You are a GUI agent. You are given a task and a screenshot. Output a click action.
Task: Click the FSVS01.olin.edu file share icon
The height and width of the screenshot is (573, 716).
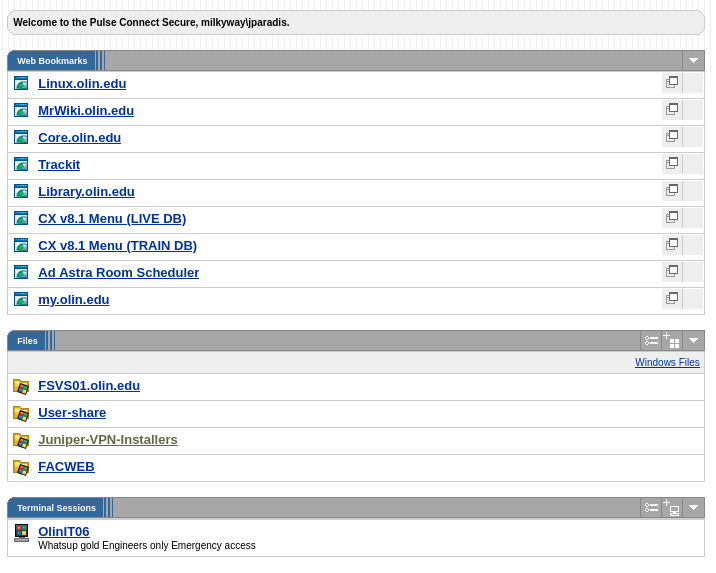click(x=21, y=387)
